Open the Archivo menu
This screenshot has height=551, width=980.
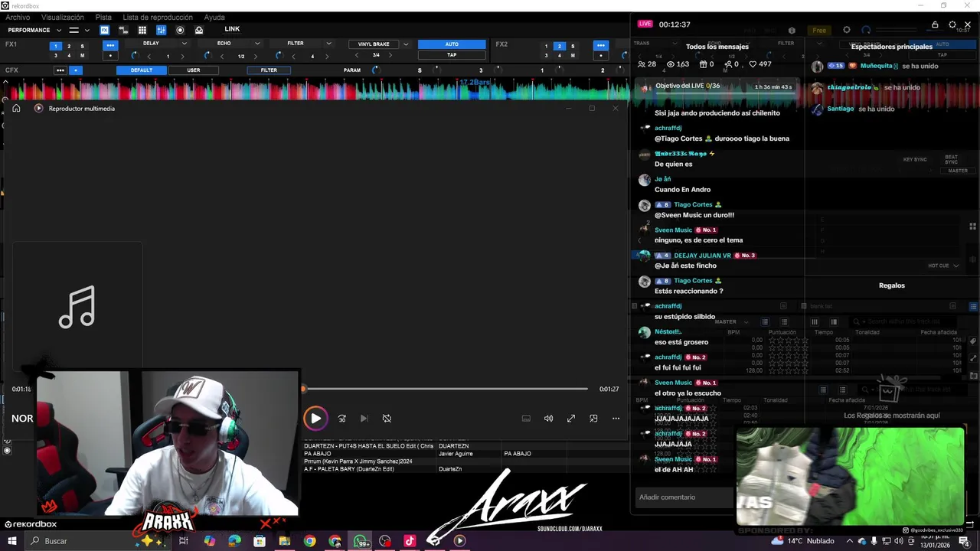click(x=18, y=17)
